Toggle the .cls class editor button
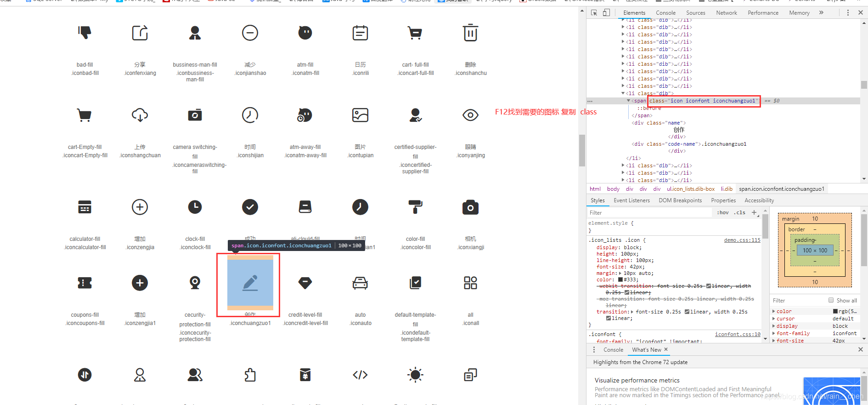 coord(739,212)
